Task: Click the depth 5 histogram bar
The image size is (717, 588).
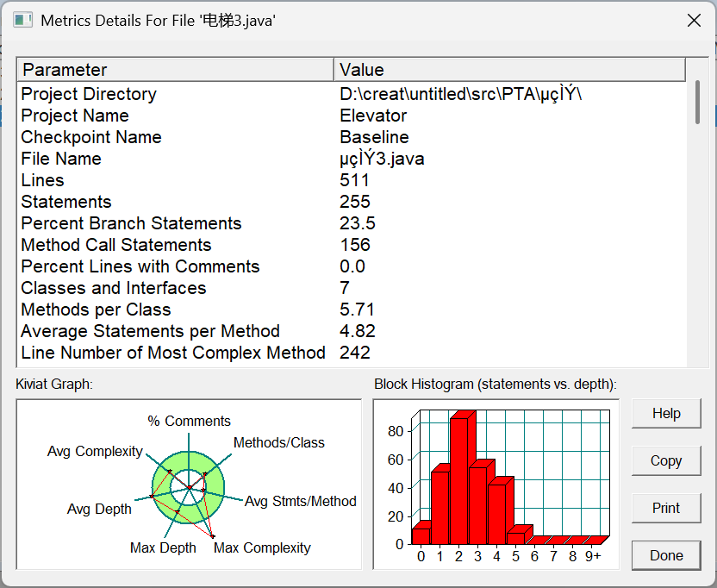Action: [516, 538]
